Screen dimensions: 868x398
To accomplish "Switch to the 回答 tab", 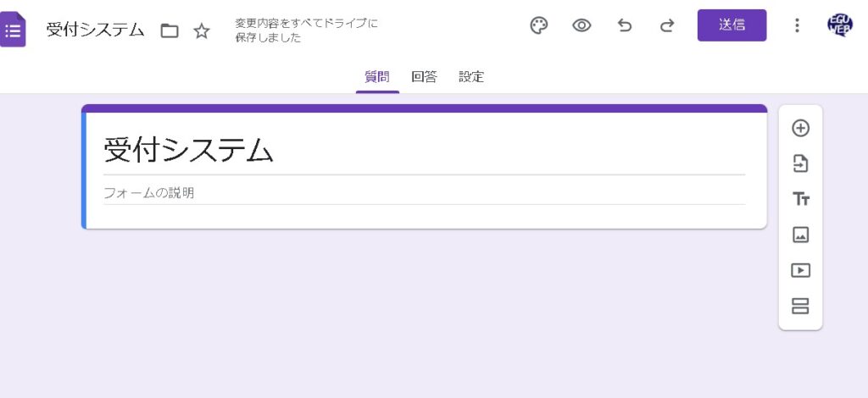I will (x=424, y=77).
